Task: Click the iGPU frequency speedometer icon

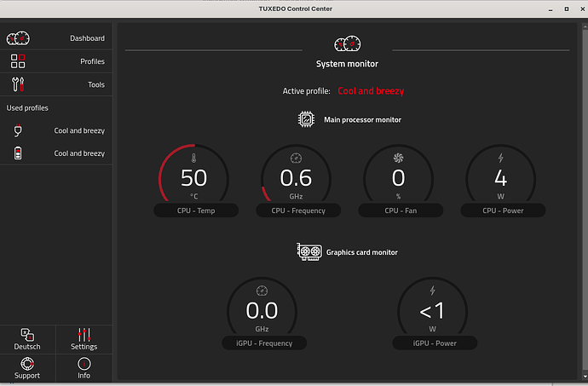Action: (x=262, y=291)
